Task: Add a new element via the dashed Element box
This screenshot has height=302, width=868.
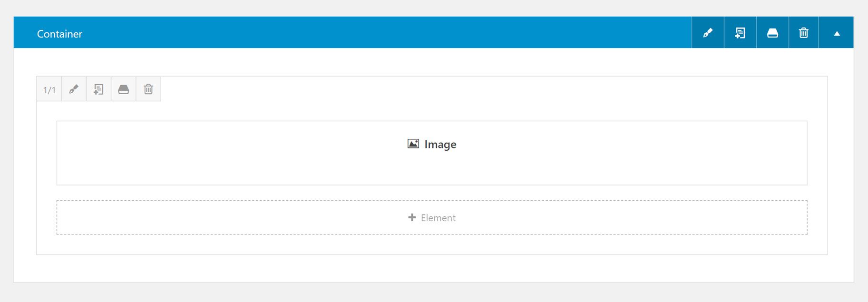Action: pyautogui.click(x=432, y=217)
